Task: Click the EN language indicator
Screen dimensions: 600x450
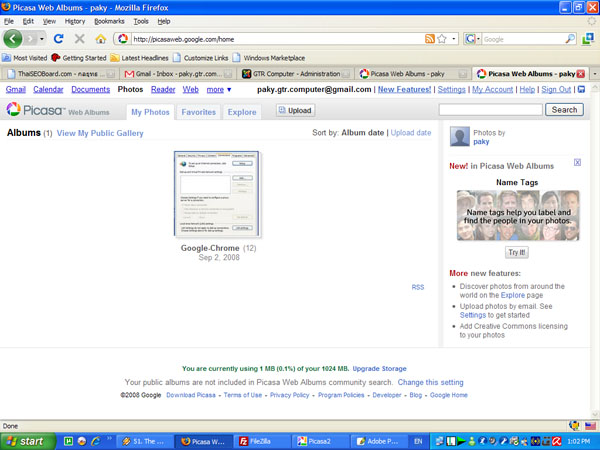Action: point(418,441)
